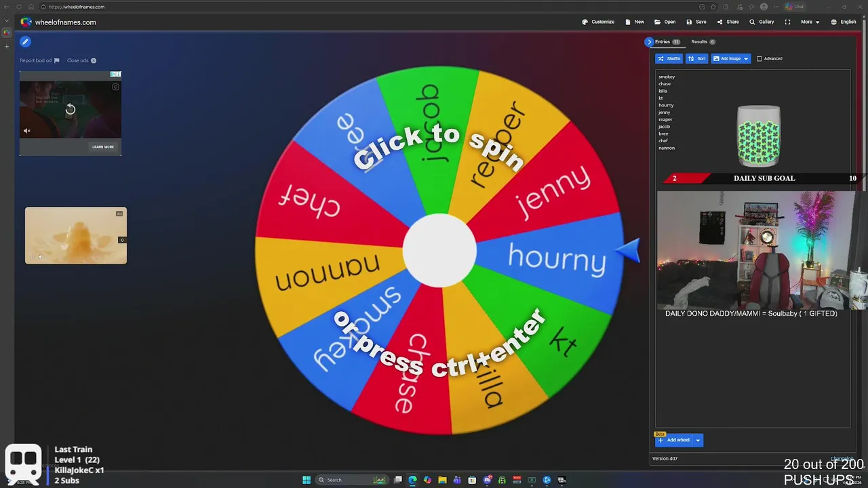The width and height of the screenshot is (868, 488).
Task: Click entry 'smokey' in the entries list
Action: tap(667, 77)
